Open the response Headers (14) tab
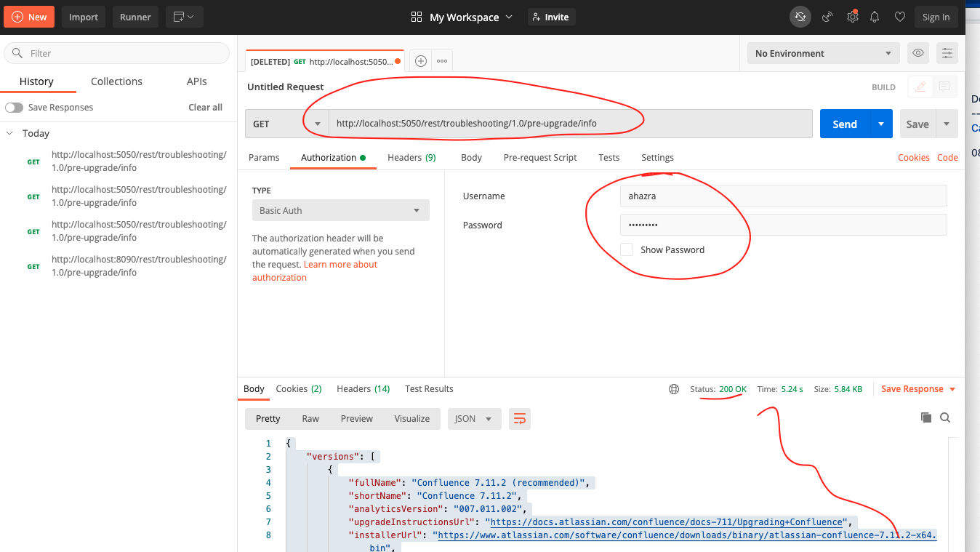 point(364,389)
